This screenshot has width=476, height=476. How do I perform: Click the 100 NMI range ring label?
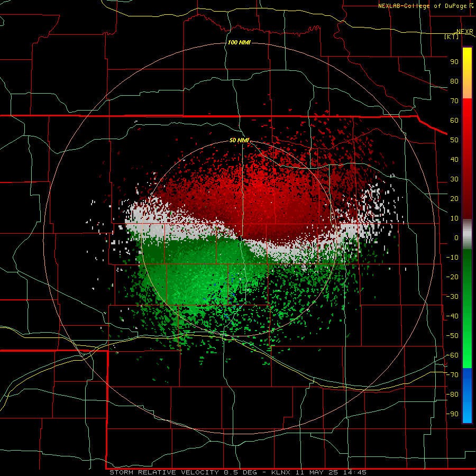[x=239, y=42]
